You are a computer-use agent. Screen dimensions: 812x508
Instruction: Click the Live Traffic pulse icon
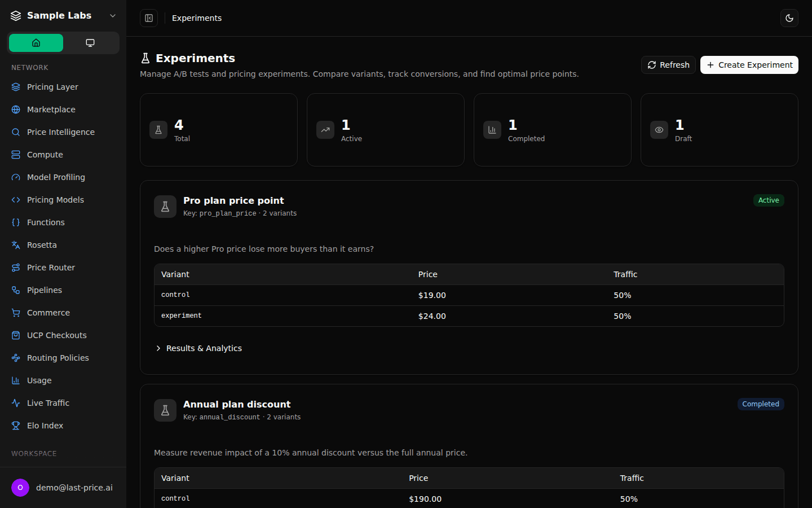pyautogui.click(x=16, y=403)
